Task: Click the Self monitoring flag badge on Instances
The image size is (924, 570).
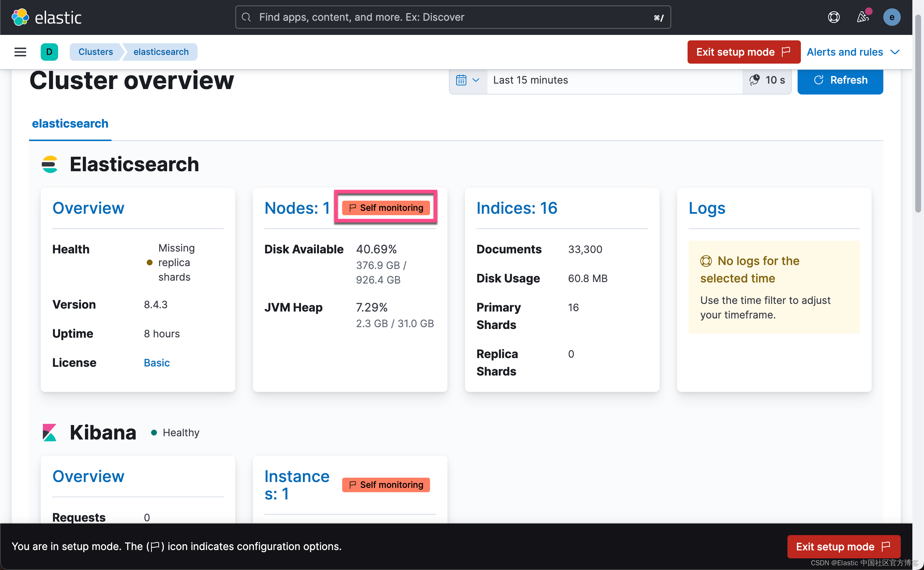Action: 385,485
